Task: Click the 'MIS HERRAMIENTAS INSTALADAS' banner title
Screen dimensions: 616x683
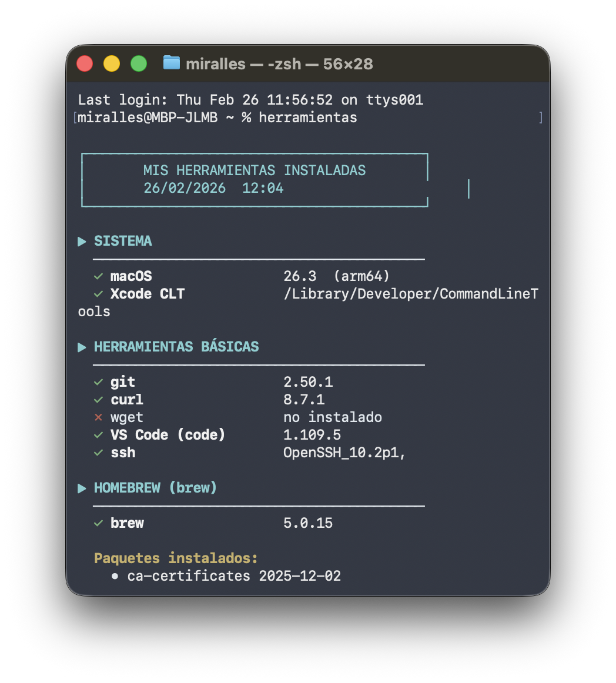Action: (255, 170)
